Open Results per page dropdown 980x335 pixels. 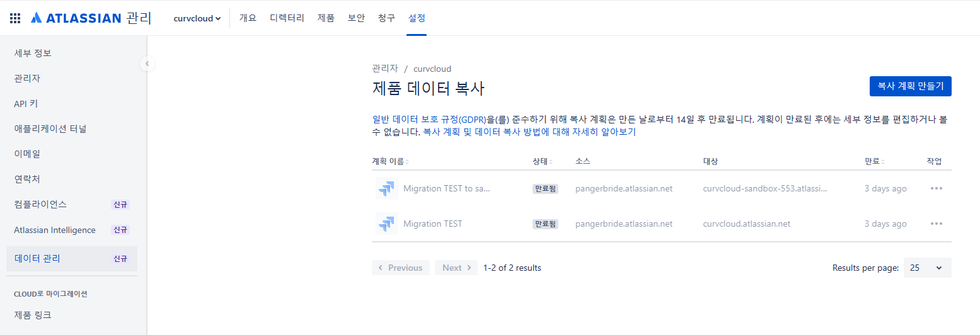pos(927,268)
